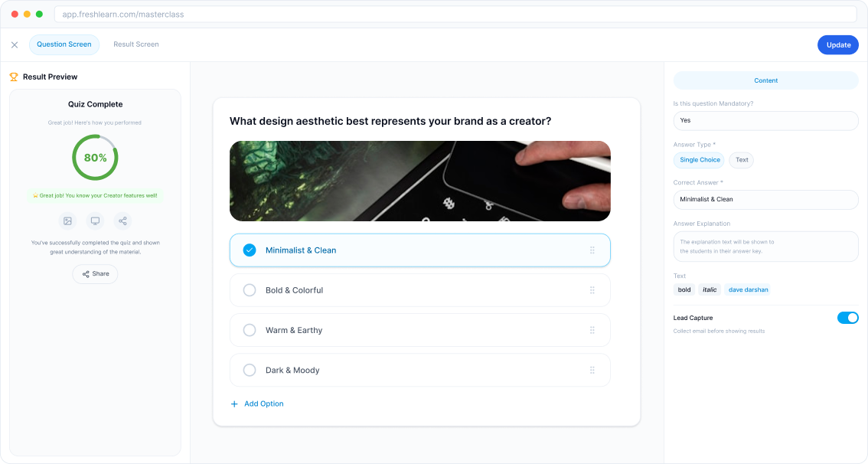The width and height of the screenshot is (868, 464).
Task: Click the trophy icon beside Result Preview
Action: (x=12, y=77)
